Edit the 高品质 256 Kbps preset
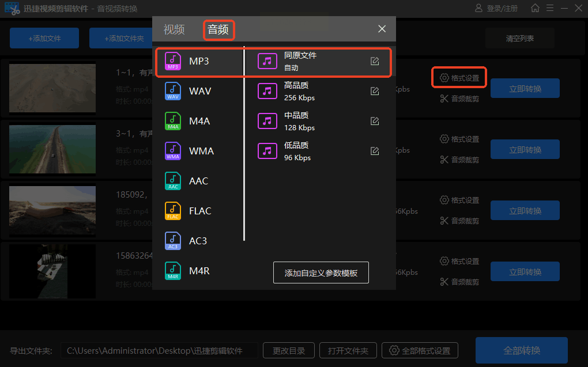 coord(375,91)
